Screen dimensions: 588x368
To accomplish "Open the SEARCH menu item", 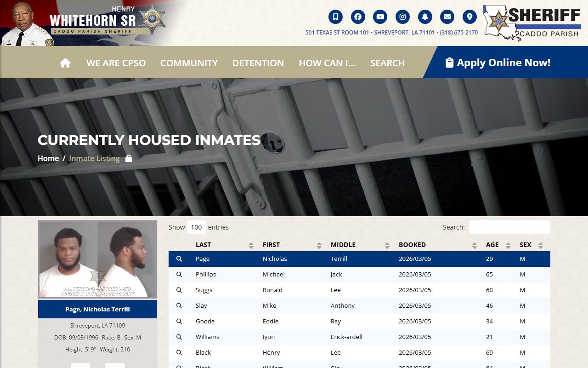I will pyautogui.click(x=387, y=63).
